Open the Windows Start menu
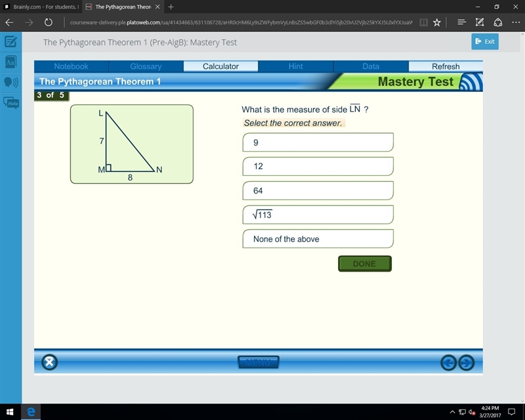This screenshot has height=420, width=525. (10, 411)
